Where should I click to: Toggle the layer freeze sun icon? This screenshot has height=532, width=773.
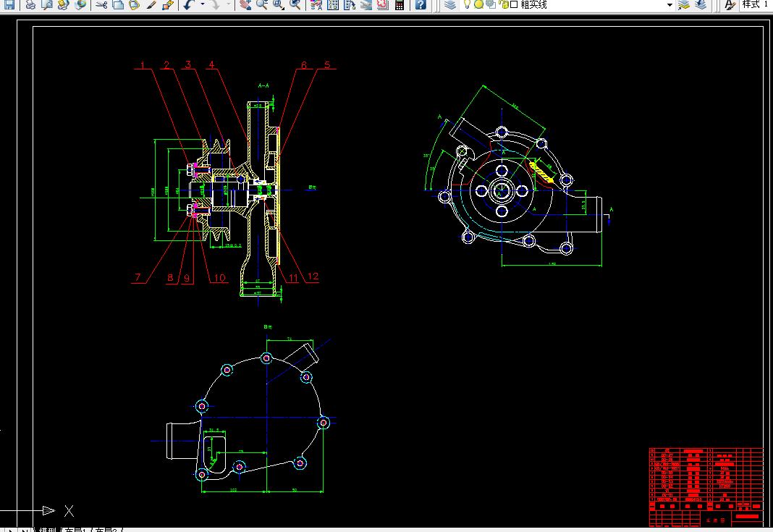478,4
